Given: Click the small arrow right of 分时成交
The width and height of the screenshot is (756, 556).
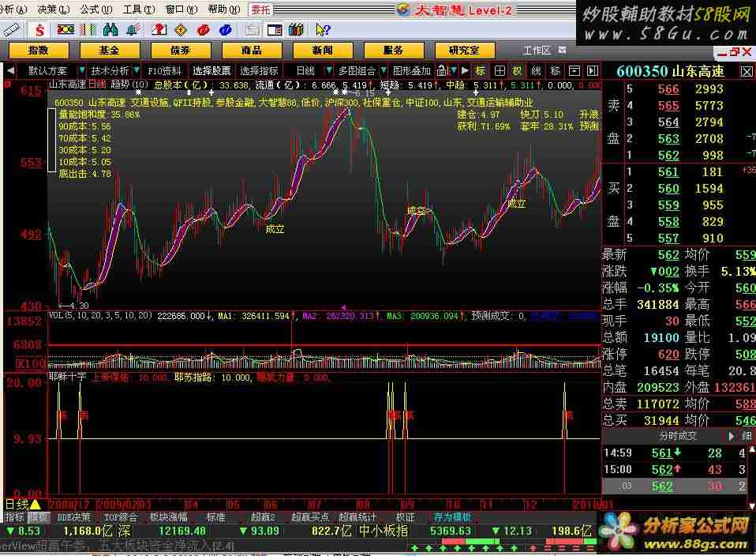Looking at the screenshot, I should [x=732, y=436].
